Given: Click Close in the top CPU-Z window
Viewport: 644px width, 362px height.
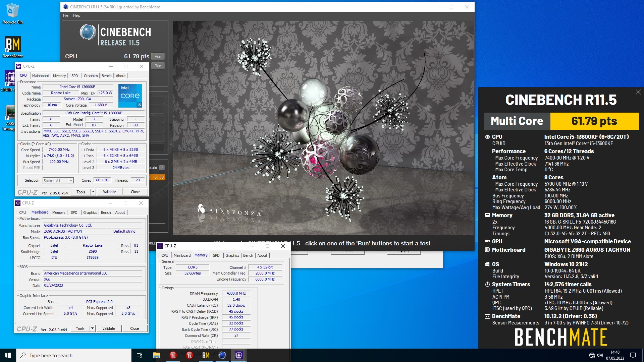Looking at the screenshot, I should tap(135, 192).
